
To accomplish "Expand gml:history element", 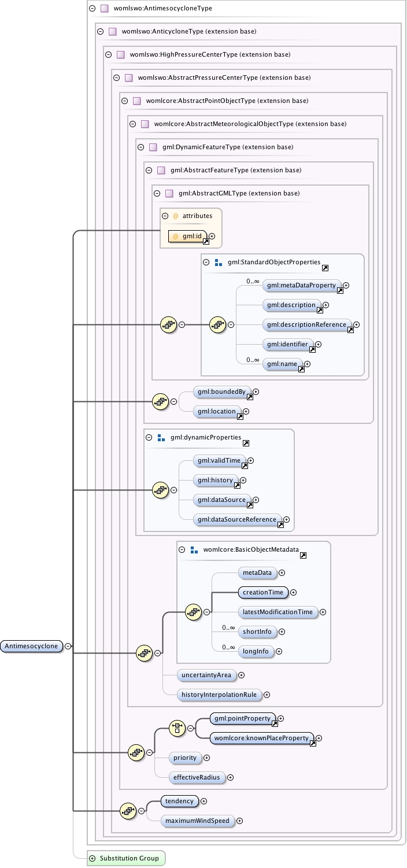I will coord(243,480).
